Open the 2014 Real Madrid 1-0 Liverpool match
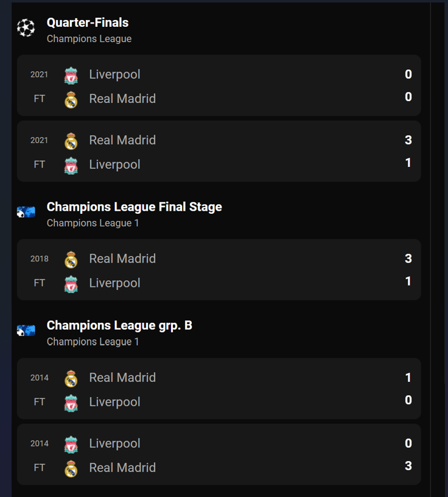448x497 pixels. click(x=243, y=389)
